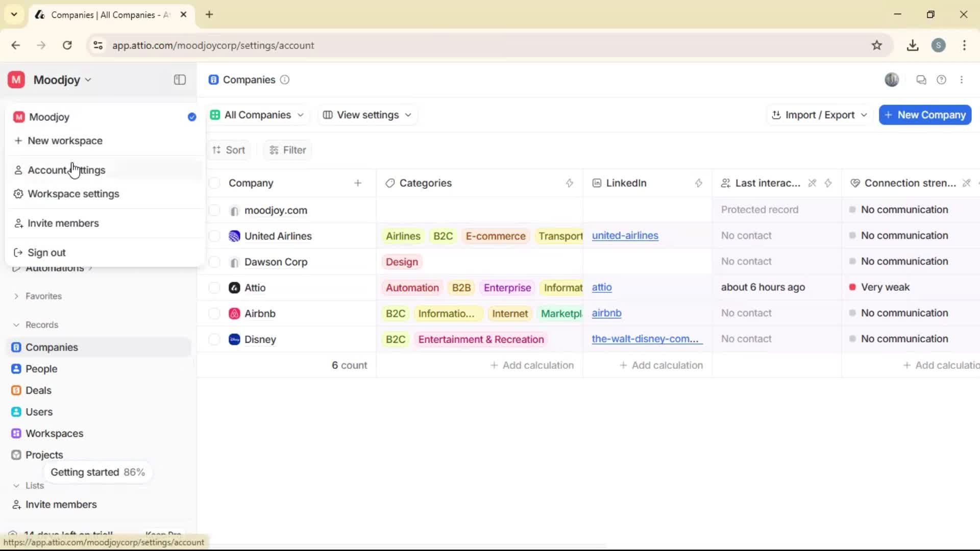Image resolution: width=980 pixels, height=551 pixels.
Task: Open the three-dot page options menu
Action: pos(962,80)
